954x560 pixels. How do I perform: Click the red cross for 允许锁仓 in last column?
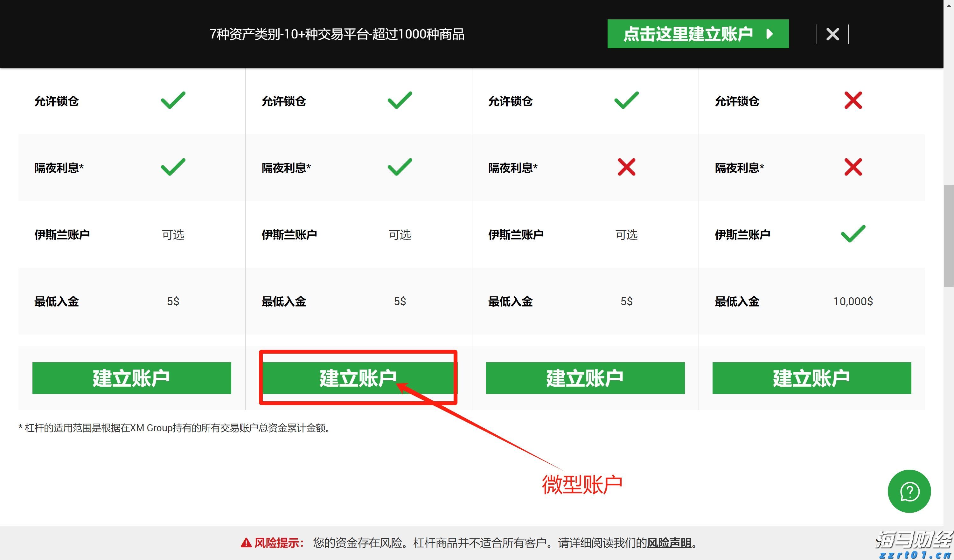tap(854, 100)
